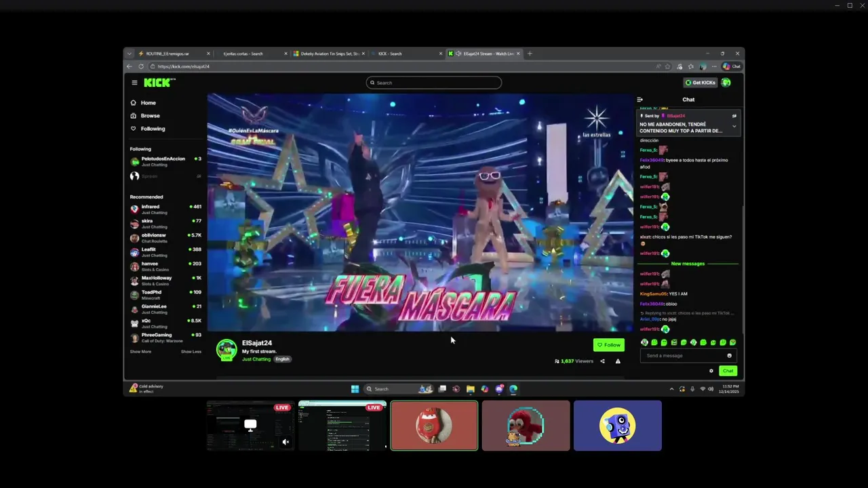Select PelotudosEnAccion followed channel
Screen dimensions: 868x488
165,161
